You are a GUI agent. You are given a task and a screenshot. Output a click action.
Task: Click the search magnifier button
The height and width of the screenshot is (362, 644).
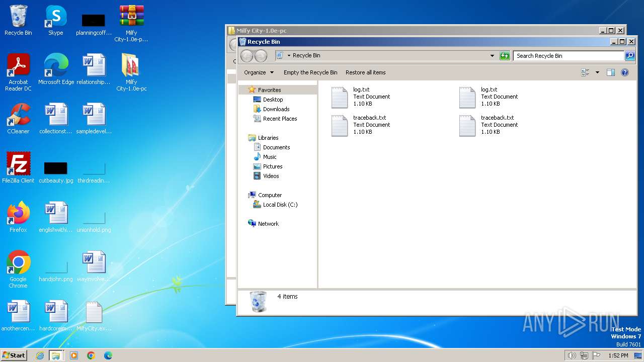click(x=630, y=56)
